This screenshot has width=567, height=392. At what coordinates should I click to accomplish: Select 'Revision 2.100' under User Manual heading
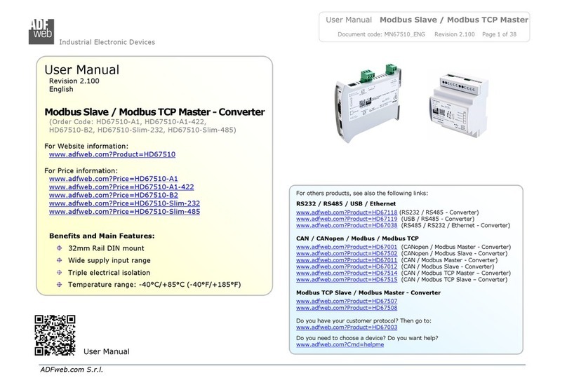[74, 81]
